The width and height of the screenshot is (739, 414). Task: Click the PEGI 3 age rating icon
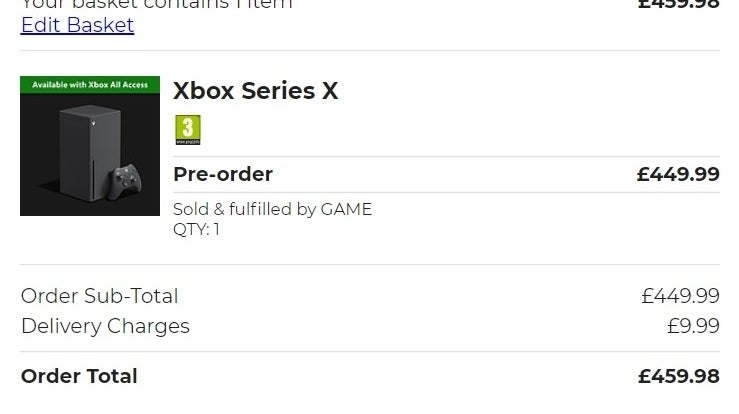point(188,129)
